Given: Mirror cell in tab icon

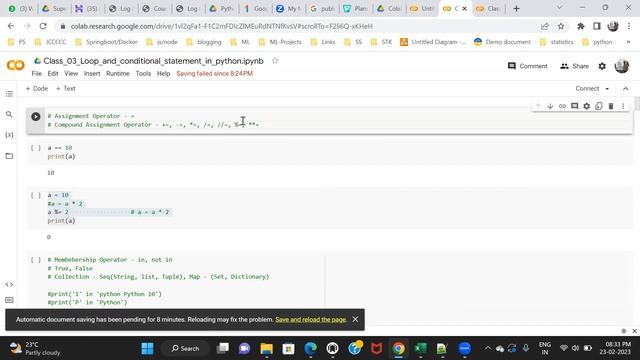Looking at the screenshot, I should coord(599,106).
